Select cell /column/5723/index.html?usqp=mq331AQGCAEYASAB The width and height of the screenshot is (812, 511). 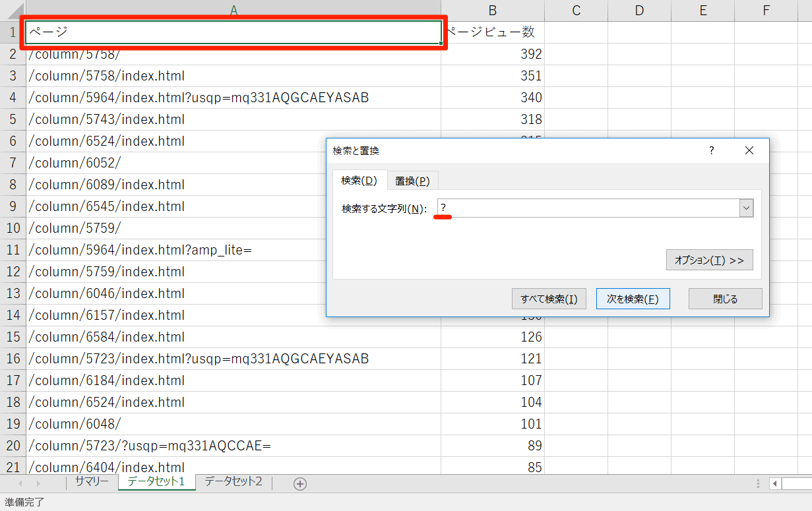(234, 359)
